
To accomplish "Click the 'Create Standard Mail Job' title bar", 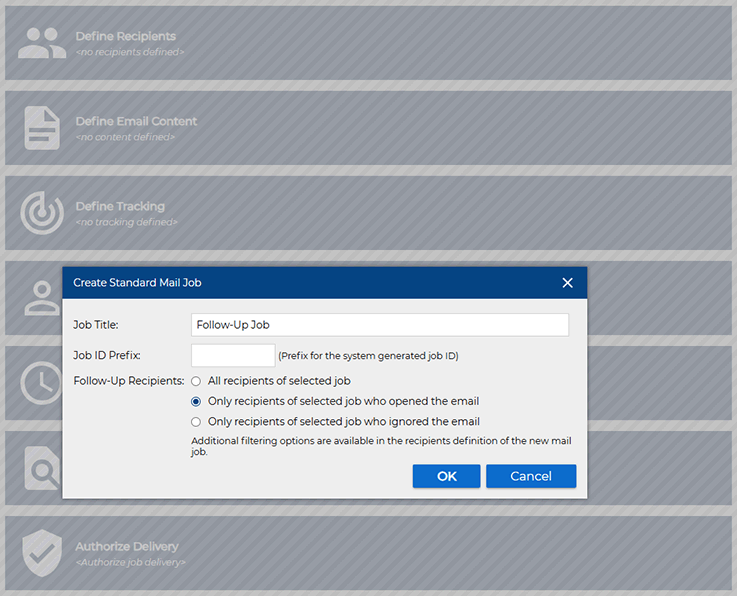I will 300,283.
